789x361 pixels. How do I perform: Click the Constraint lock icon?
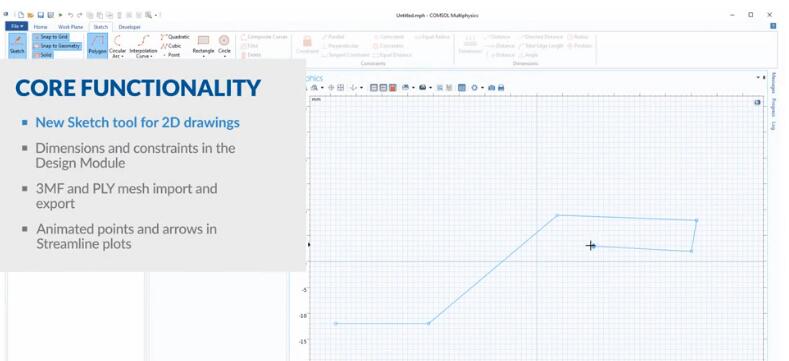click(307, 42)
